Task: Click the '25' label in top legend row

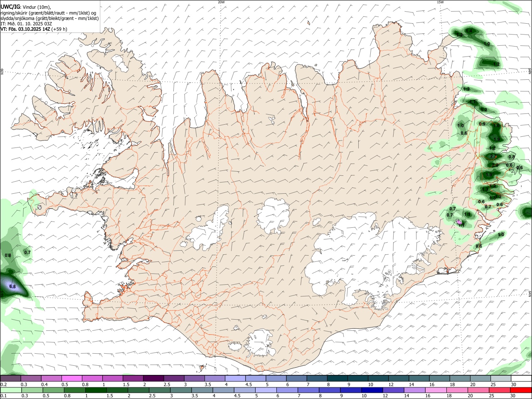Action: pos(493,384)
